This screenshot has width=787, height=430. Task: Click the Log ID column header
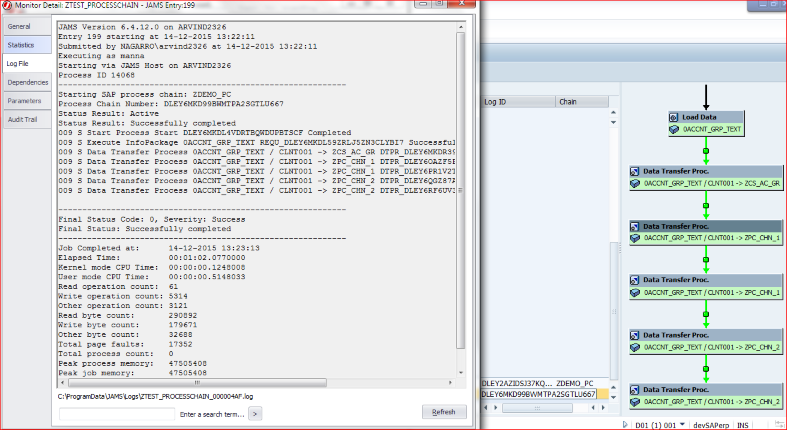click(518, 102)
